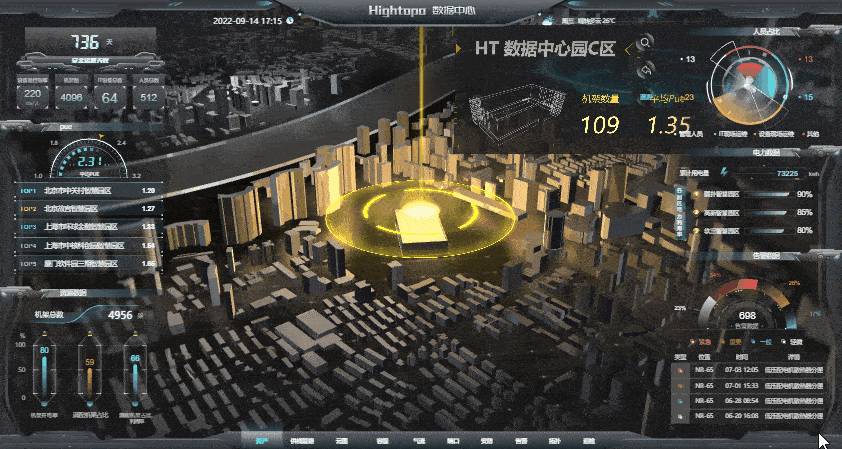The width and height of the screenshot is (842, 449).
Task: Click the circular icon below the magnifier
Action: (x=645, y=69)
